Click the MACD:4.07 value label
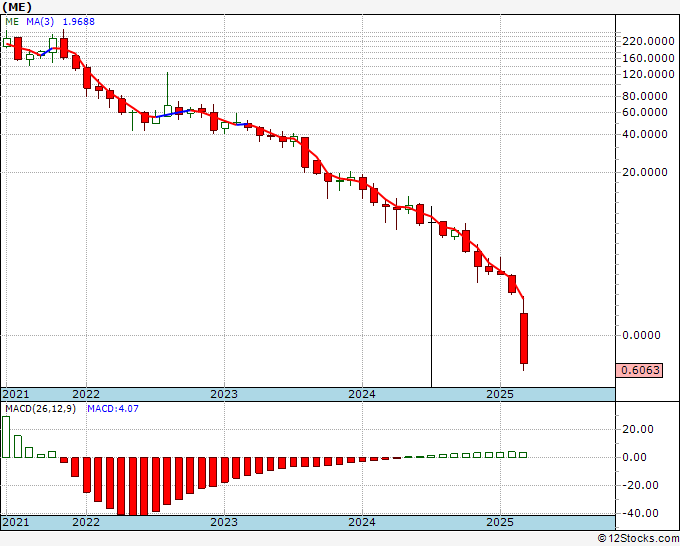This screenshot has width=680, height=546. 113,409
